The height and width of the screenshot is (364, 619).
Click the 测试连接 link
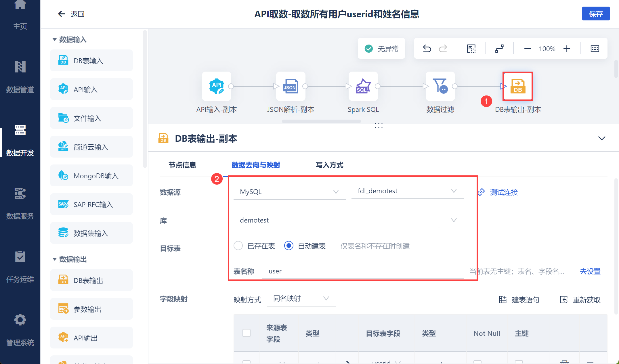[x=503, y=192]
